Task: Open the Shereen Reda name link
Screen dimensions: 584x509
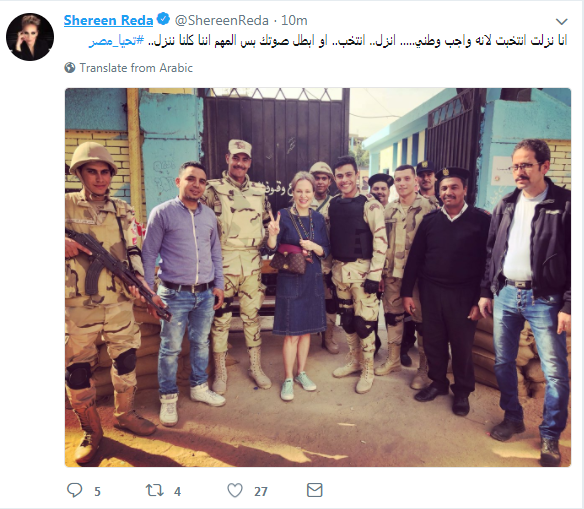Action: [108, 20]
